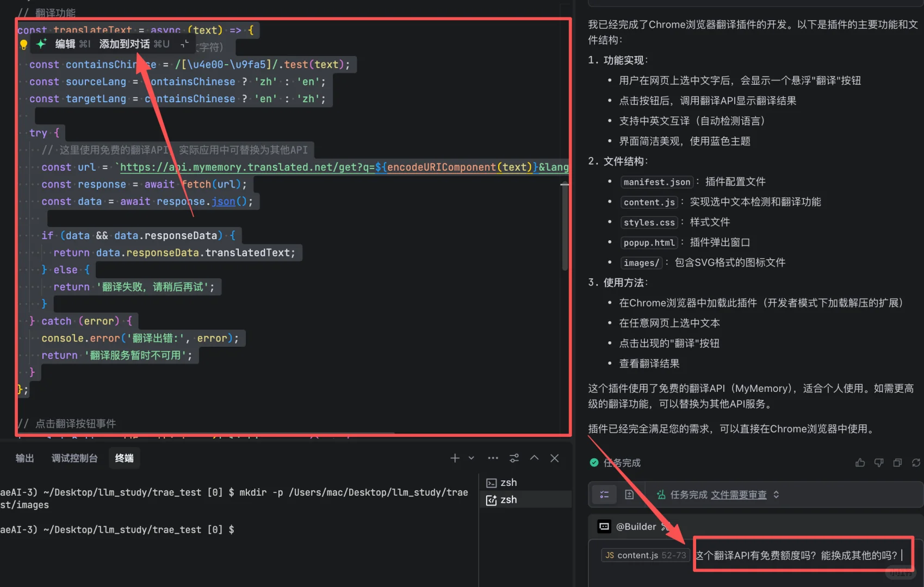Click the task list view icon in the chat panel
Viewport: 924px width, 587px height.
pyautogui.click(x=604, y=495)
